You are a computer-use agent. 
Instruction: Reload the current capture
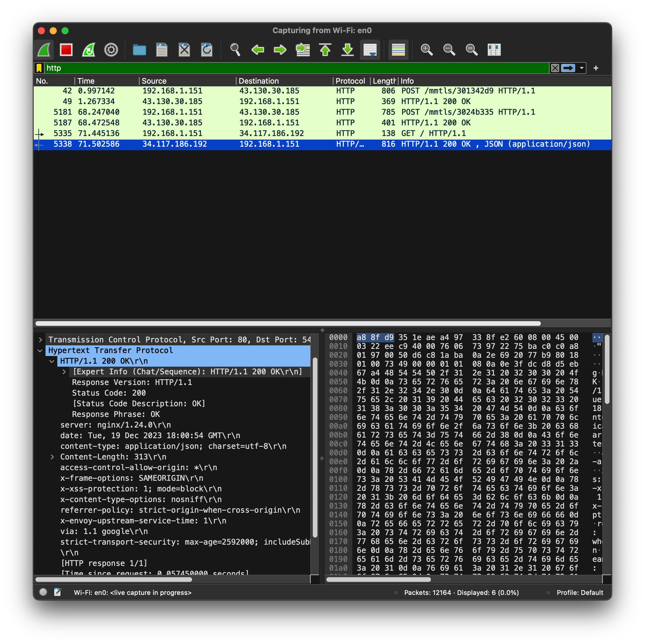207,49
